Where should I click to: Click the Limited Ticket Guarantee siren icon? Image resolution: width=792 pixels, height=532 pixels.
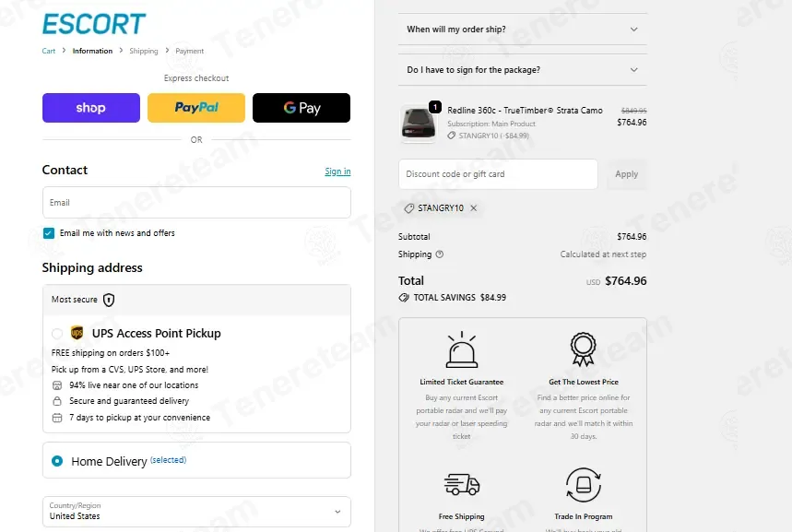pyautogui.click(x=462, y=349)
